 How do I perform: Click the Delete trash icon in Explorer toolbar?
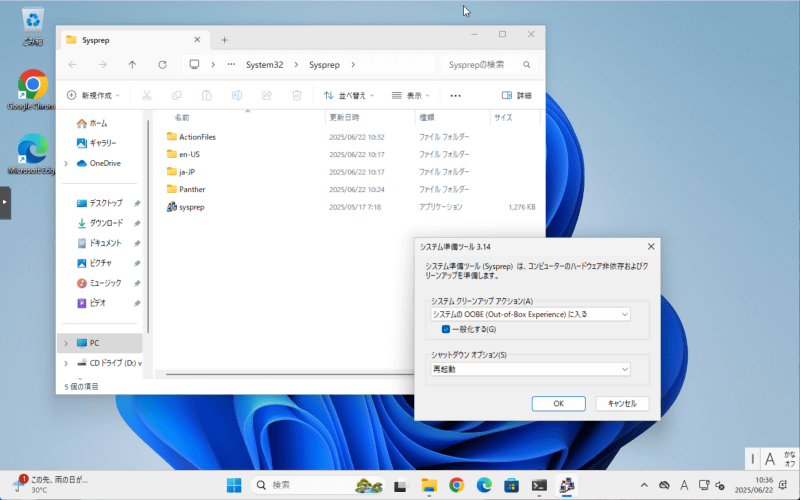click(x=297, y=95)
